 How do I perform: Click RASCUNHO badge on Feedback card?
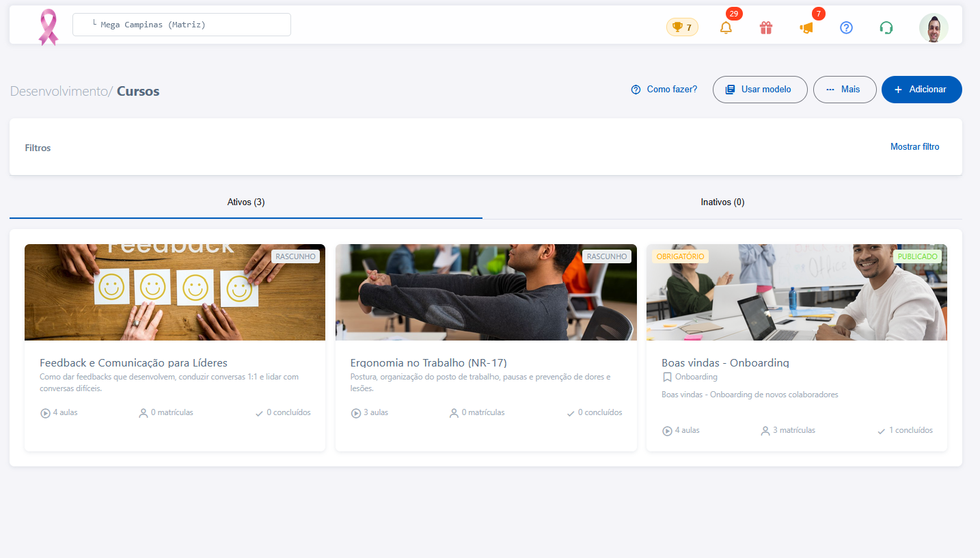[x=295, y=256]
